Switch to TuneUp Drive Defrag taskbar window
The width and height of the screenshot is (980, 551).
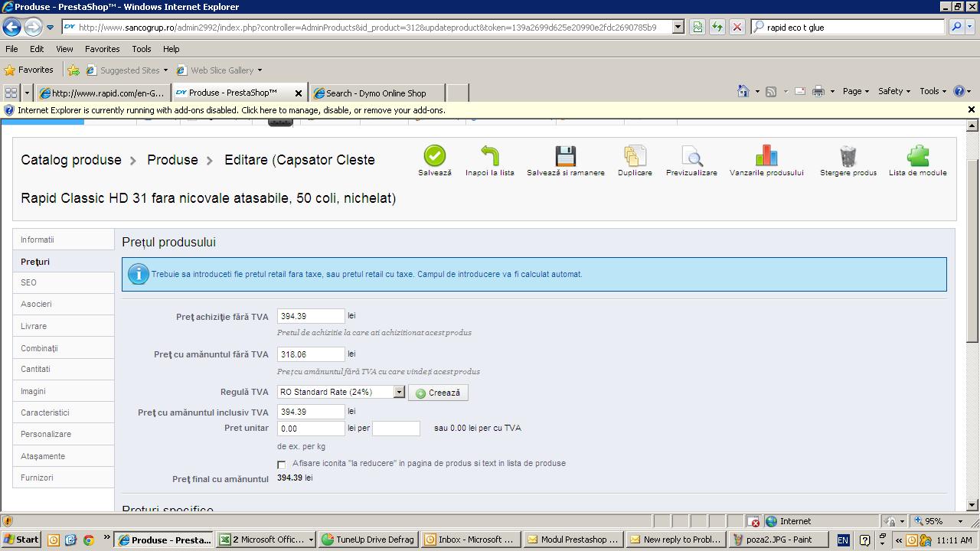point(369,540)
